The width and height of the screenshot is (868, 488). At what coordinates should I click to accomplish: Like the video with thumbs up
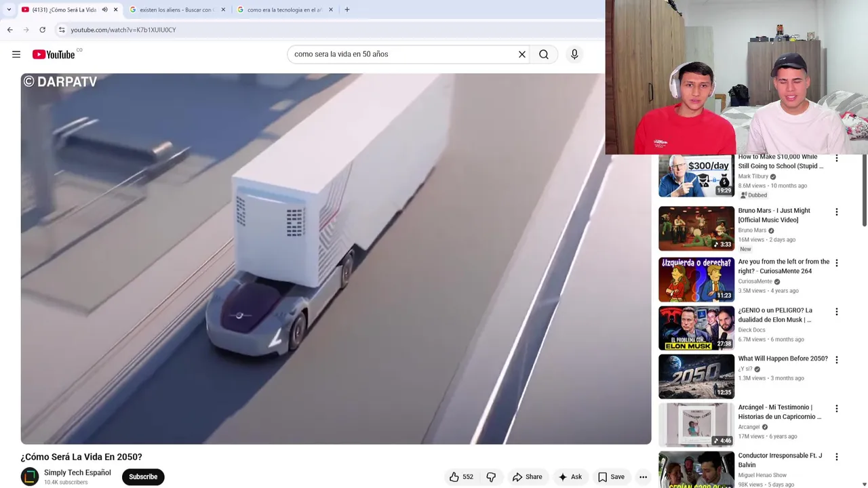click(x=461, y=477)
